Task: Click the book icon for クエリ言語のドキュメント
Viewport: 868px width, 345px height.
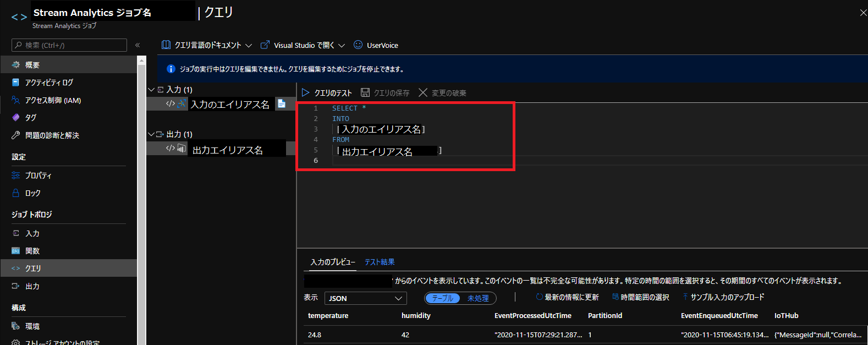Action: [166, 45]
